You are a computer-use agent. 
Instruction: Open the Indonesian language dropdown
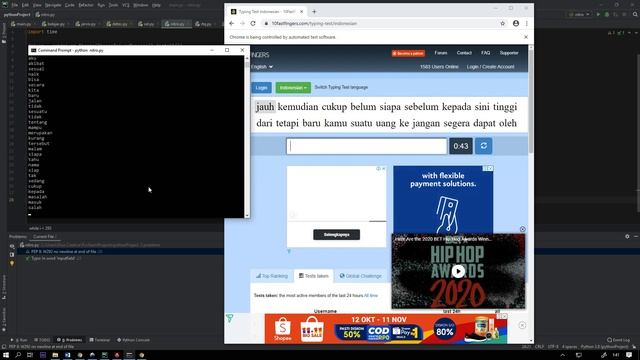(x=293, y=88)
